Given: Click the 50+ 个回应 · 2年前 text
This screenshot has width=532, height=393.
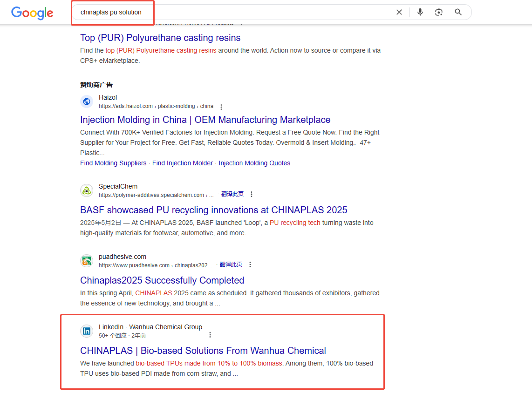Looking at the screenshot, I should [122, 336].
